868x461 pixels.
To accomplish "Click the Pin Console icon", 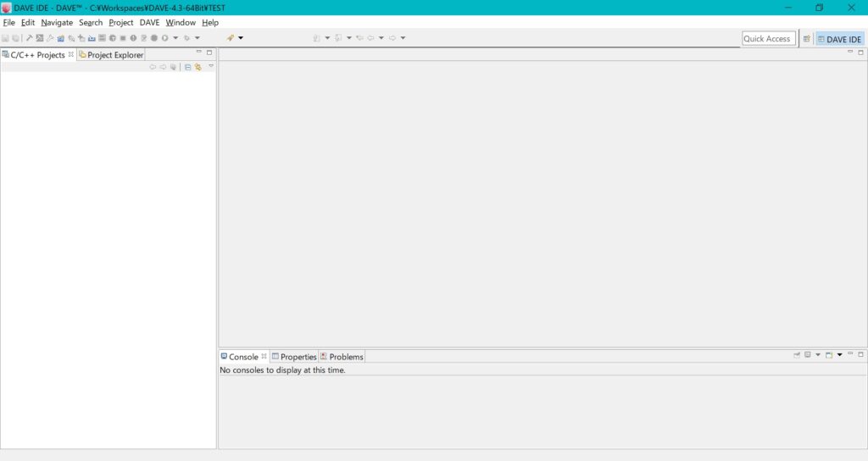I will click(x=797, y=355).
